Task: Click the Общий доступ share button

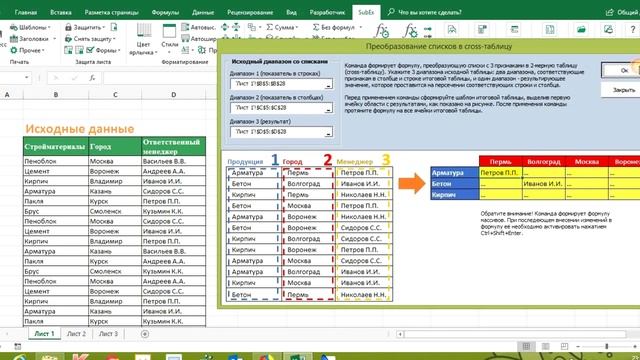Action: (x=622, y=12)
